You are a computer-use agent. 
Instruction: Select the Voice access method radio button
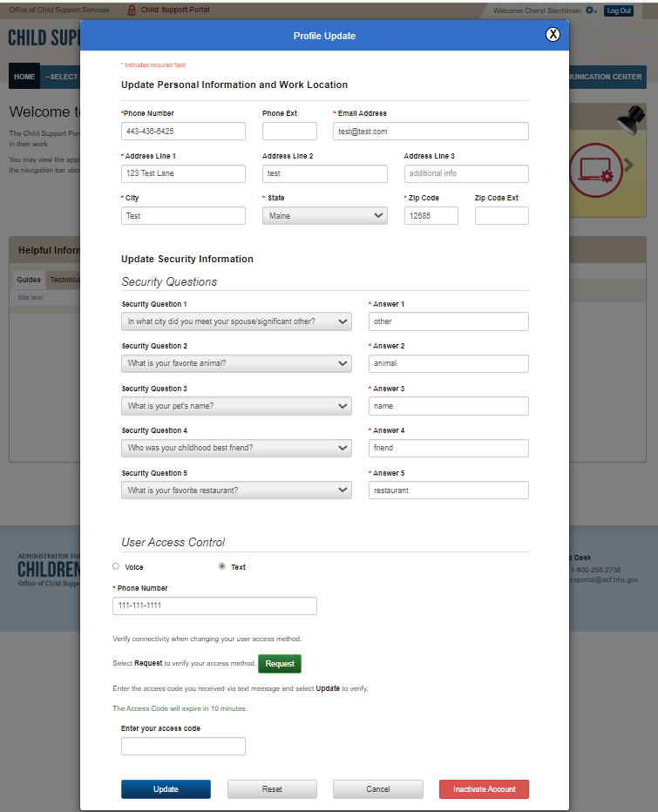click(116, 566)
